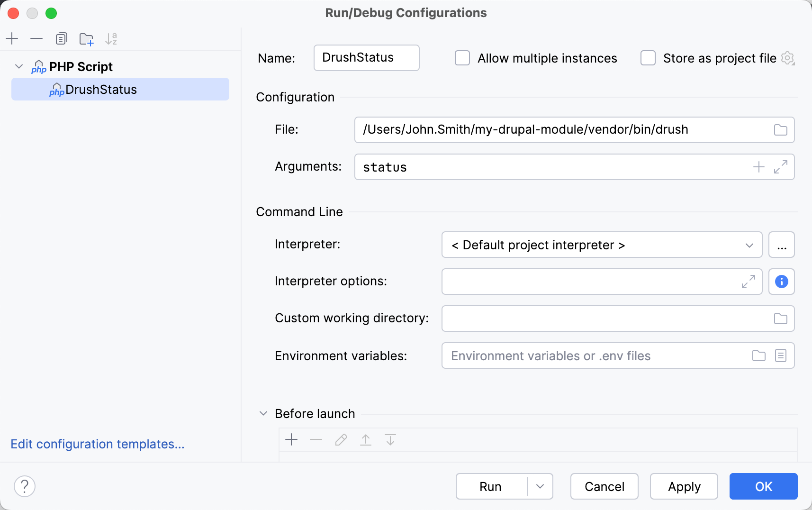Open the Interpreter dropdown
Screen dimensions: 812x510
[x=749, y=245]
